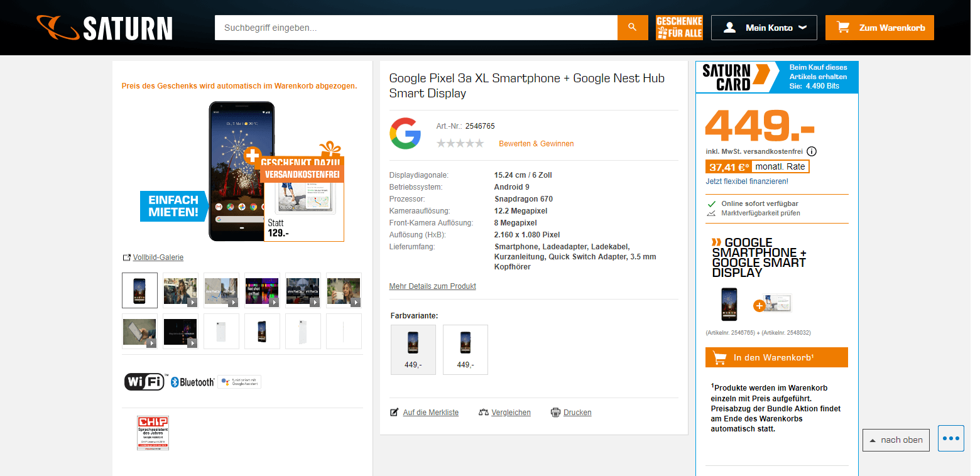This screenshot has height=476, width=980.
Task: Select the last thin side-view thumbnail
Action: (344, 331)
